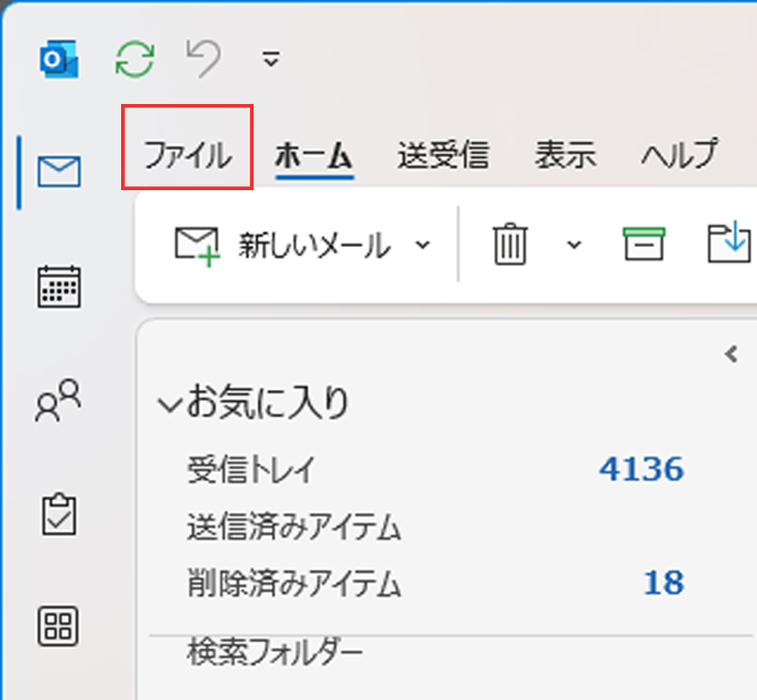Collapse the folder pane with arrow
This screenshot has width=757, height=700.
[730, 354]
